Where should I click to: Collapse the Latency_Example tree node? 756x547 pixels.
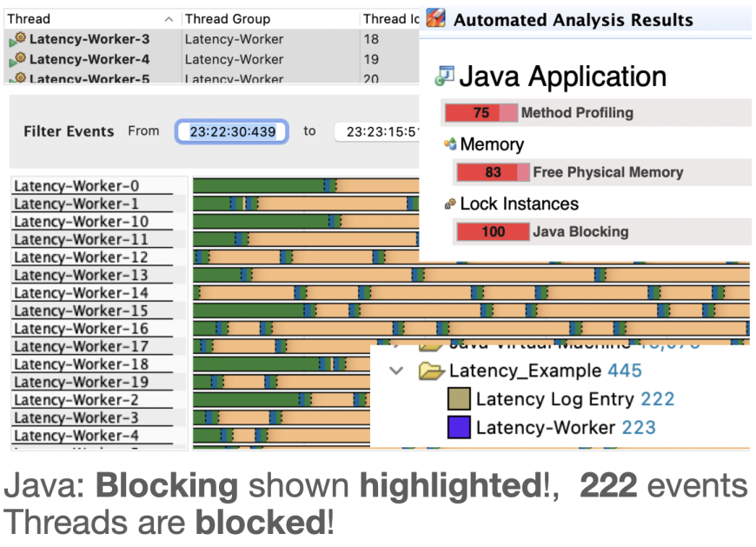tap(396, 370)
